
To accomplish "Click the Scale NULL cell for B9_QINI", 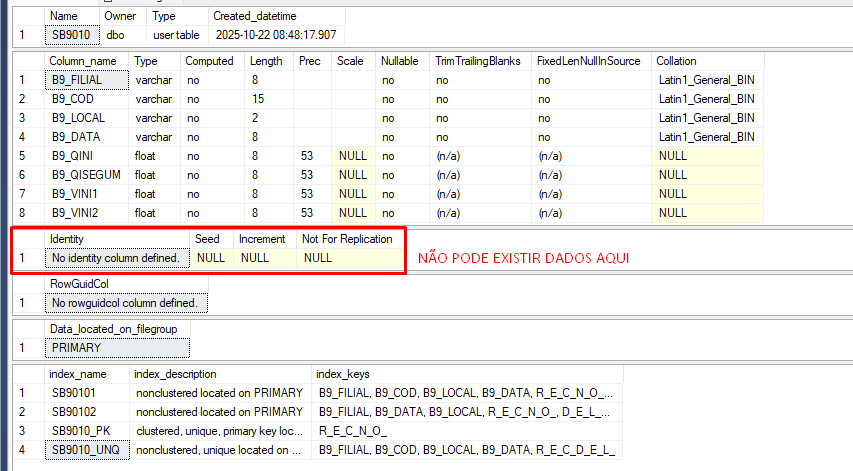I will [354, 156].
